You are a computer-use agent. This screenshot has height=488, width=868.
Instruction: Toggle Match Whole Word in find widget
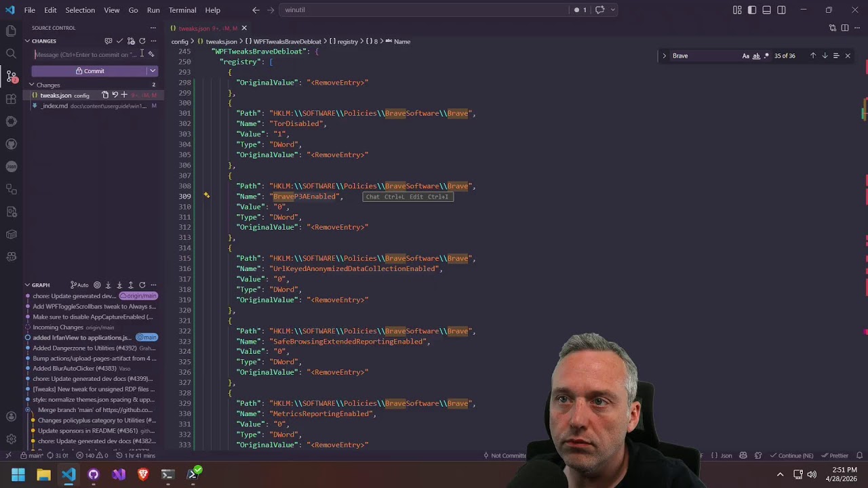click(x=756, y=56)
